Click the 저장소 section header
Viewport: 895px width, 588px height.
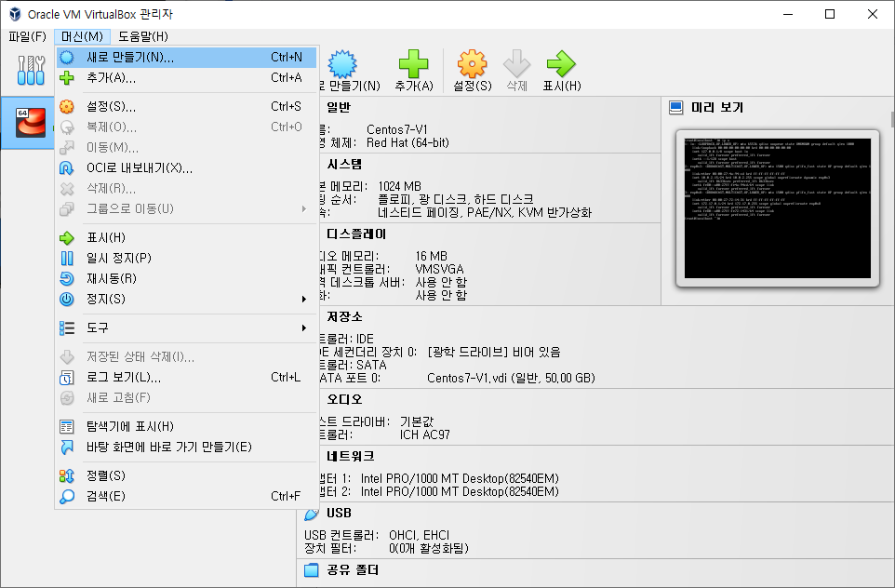[344, 317]
